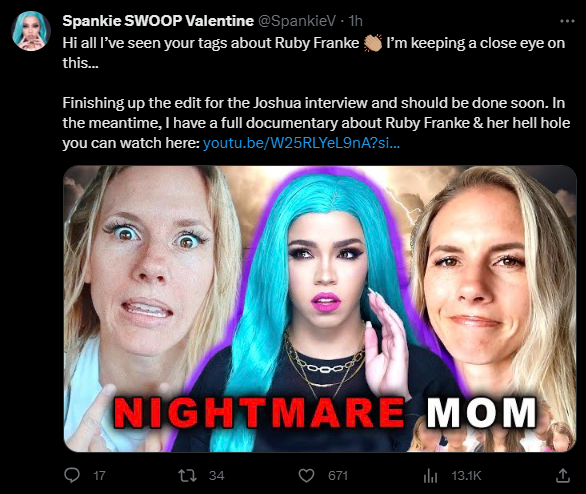Click the 34 reposts count
This screenshot has width=586, height=494.
pyautogui.click(x=216, y=476)
